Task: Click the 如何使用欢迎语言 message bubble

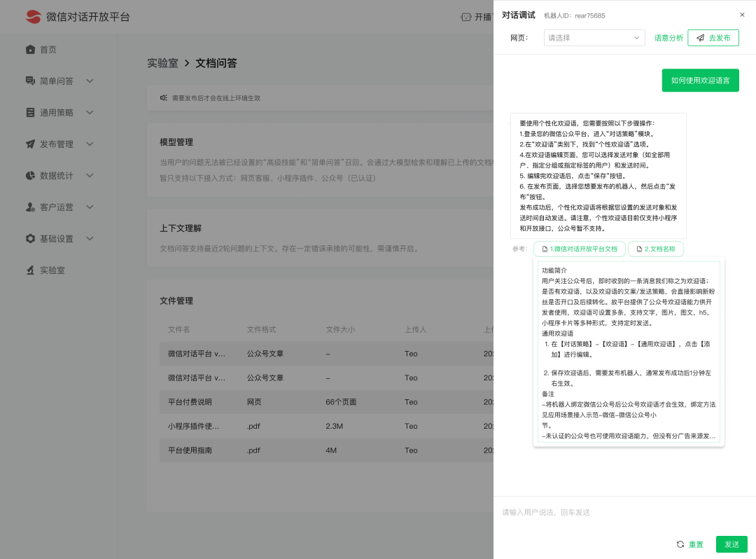Action: 700,80
